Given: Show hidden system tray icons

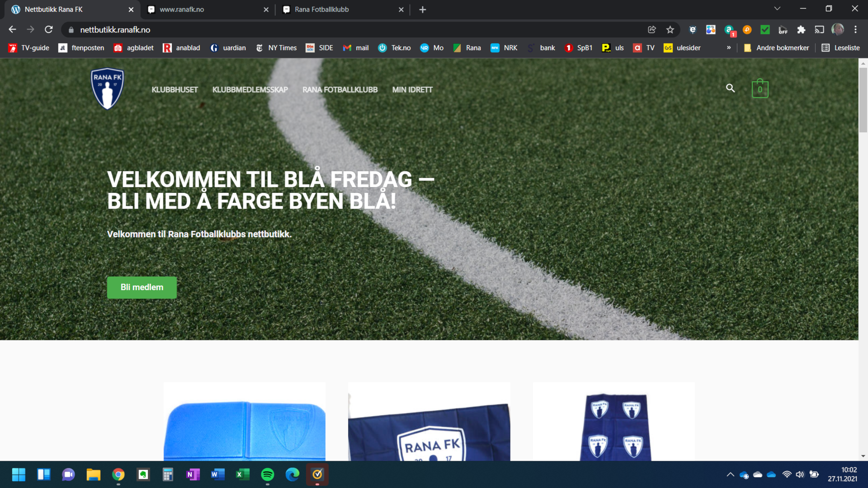Looking at the screenshot, I should click(x=730, y=474).
